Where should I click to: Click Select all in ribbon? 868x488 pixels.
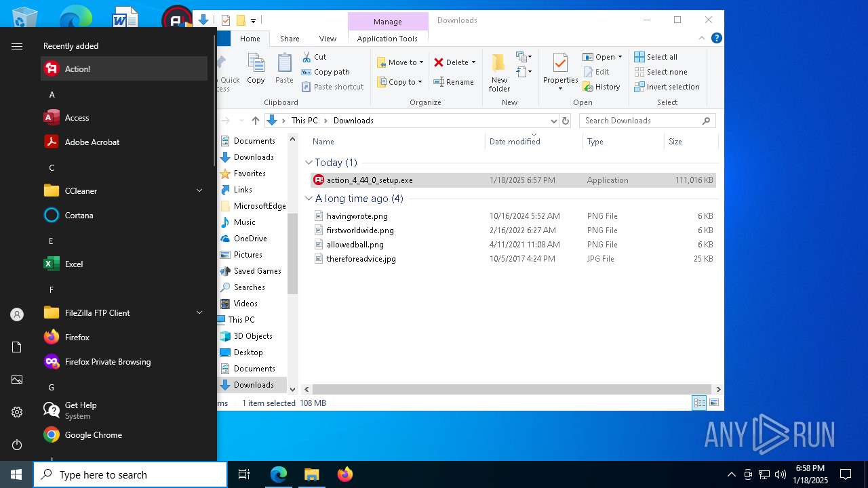(656, 57)
